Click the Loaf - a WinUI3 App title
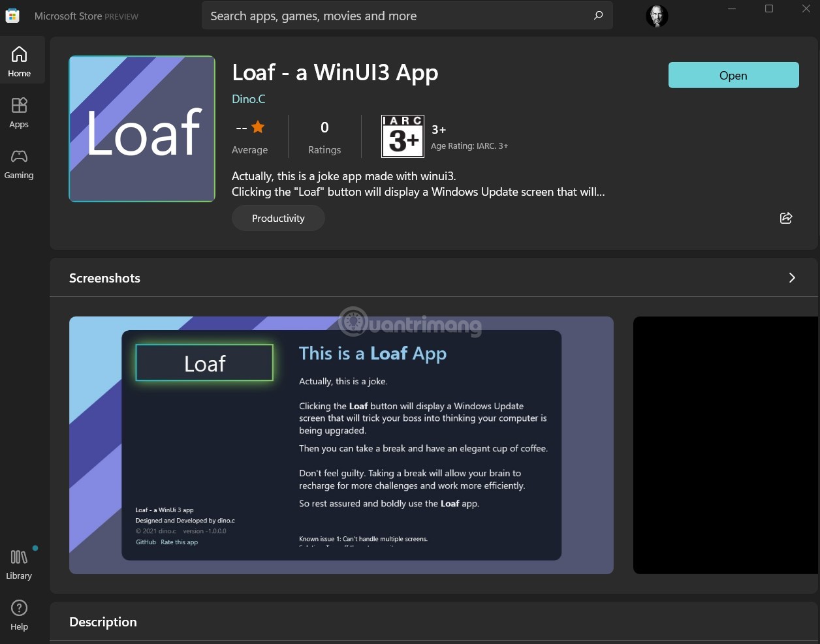The image size is (820, 644). [x=336, y=72]
